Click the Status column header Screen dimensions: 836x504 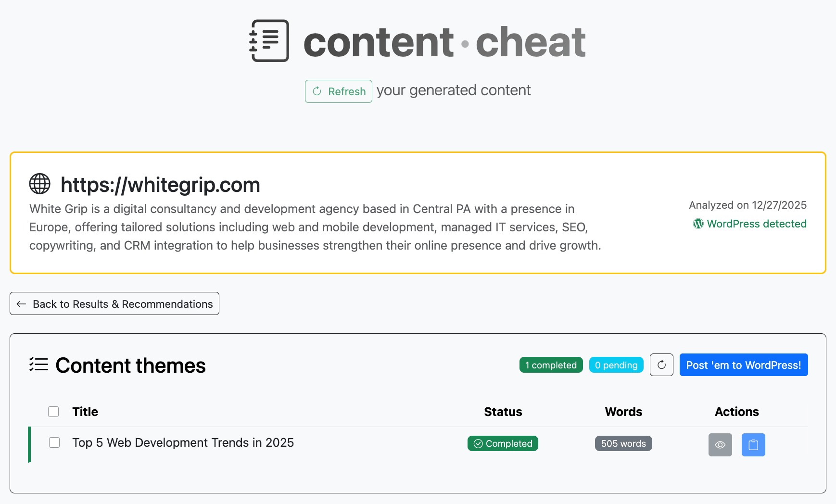click(x=503, y=412)
